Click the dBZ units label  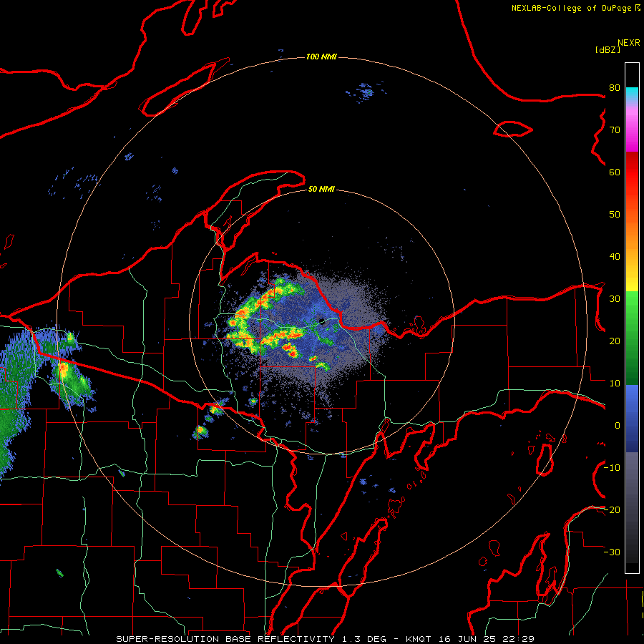[x=608, y=50]
